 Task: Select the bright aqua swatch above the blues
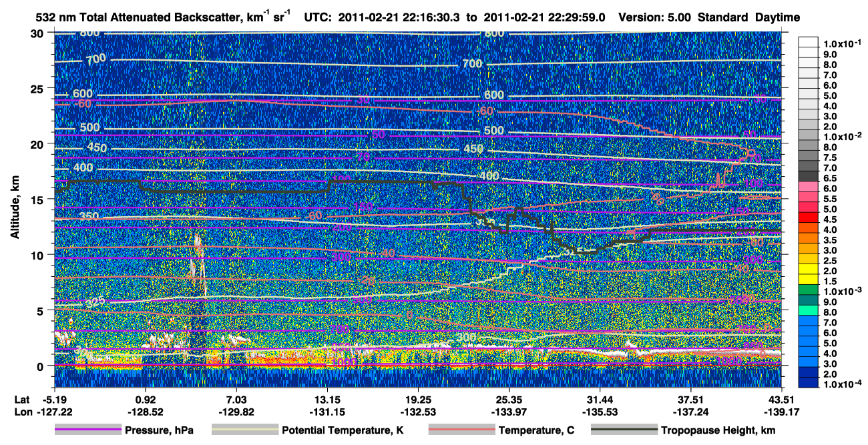tap(809, 311)
